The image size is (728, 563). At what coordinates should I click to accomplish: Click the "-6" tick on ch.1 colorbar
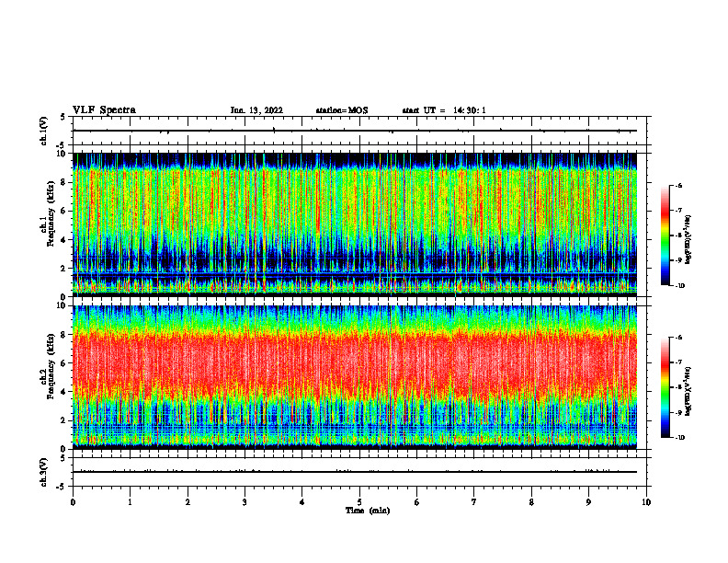678,185
